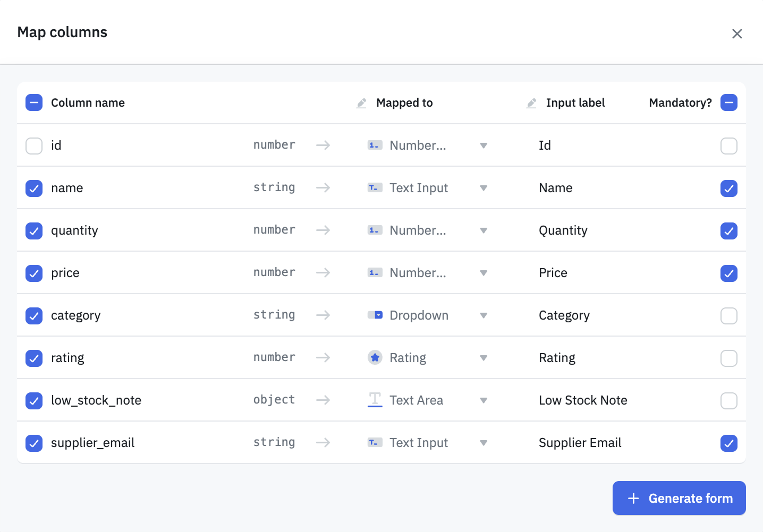Click the pencil icon beside Input label
Viewport: 763px width, 532px height.
click(x=531, y=103)
